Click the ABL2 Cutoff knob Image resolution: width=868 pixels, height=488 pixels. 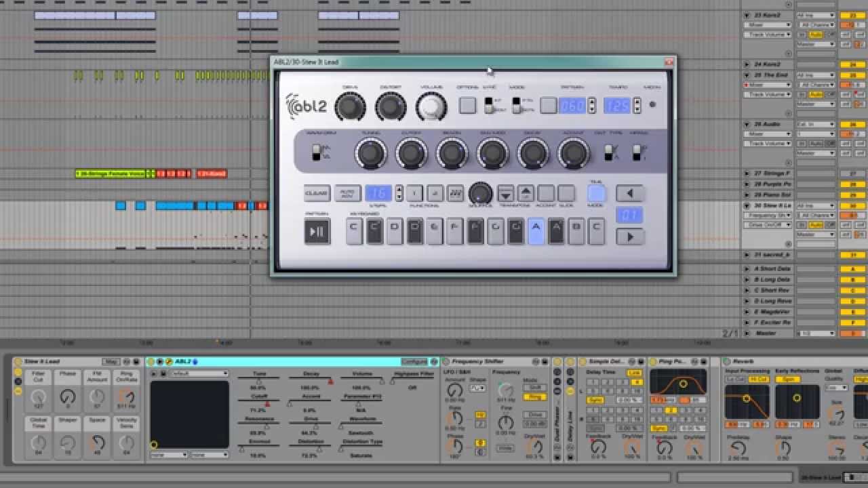412,154
